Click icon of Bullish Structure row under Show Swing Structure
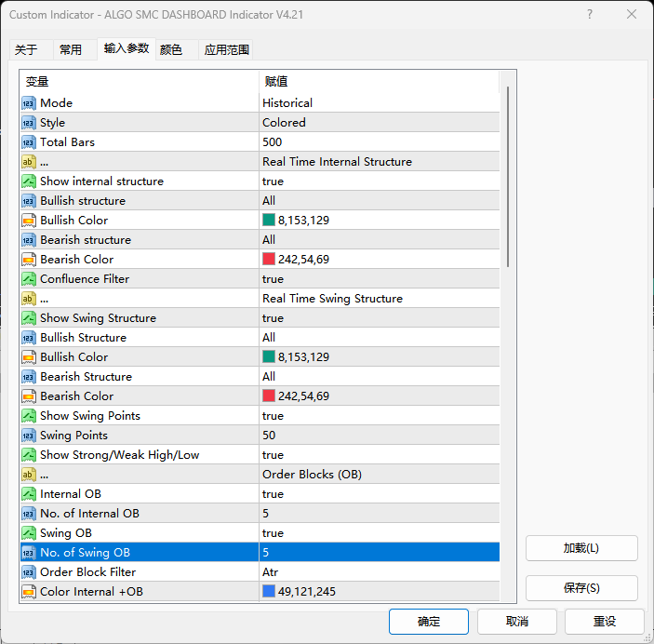Screen dimensions: 654x644 tap(28, 338)
